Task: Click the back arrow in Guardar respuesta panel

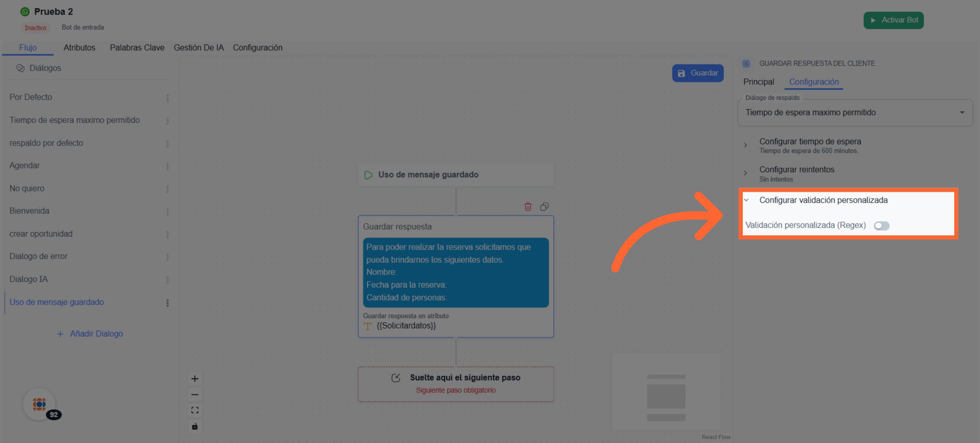Action: (x=746, y=64)
